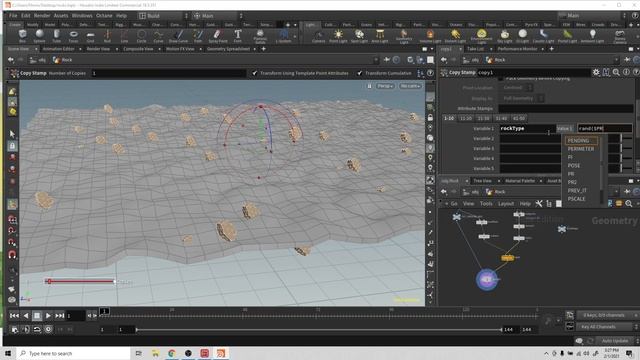Open the network editor Layout menu
Image resolution: width=640 pixels, height=360 pixels.
(506, 204)
